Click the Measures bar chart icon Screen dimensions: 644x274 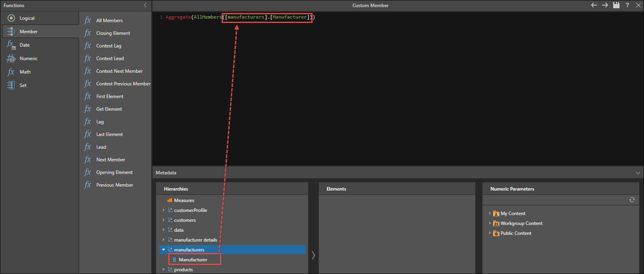click(x=169, y=200)
